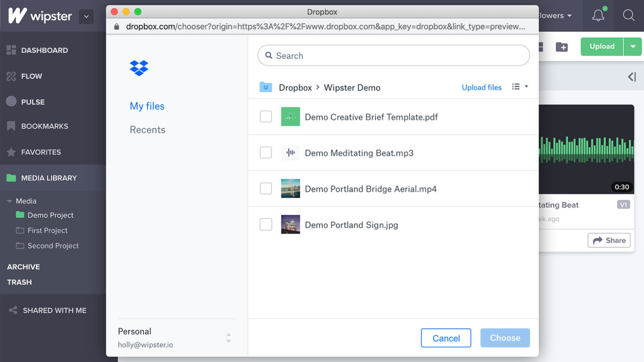Click the Dropbox folder icon in breadcrumb
644x362 pixels.
[266, 87]
